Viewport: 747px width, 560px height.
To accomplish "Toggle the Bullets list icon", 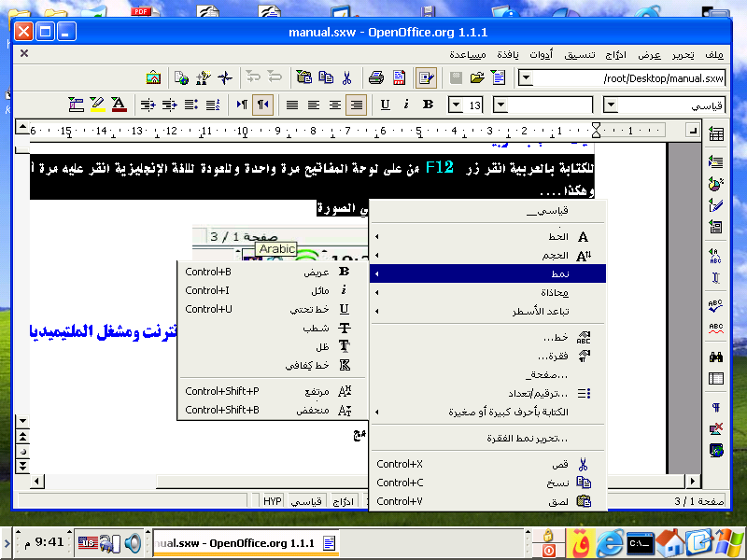I will (191, 105).
